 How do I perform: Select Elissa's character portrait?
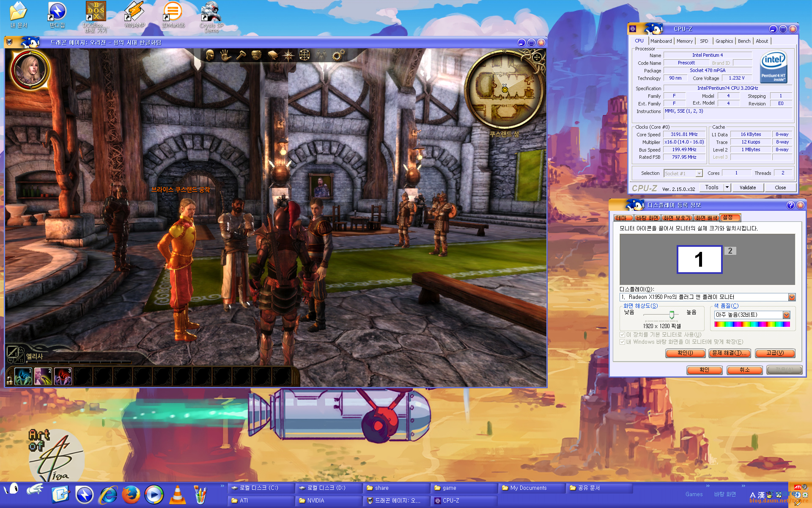click(30, 69)
